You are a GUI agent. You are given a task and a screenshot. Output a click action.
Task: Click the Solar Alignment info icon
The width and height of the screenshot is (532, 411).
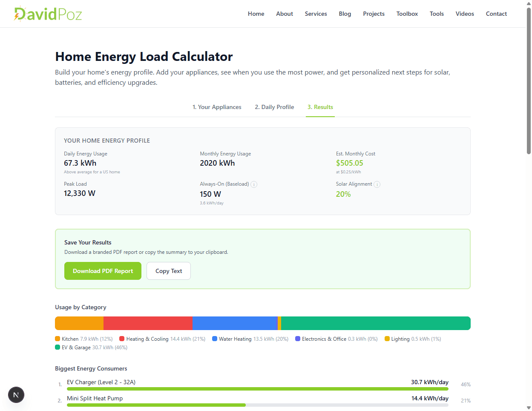point(377,184)
